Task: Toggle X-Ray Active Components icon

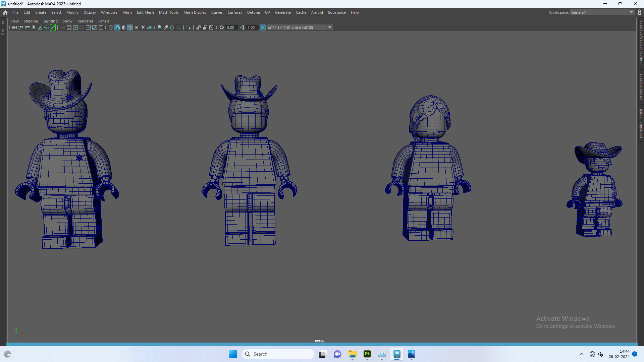Action: click(205, 27)
